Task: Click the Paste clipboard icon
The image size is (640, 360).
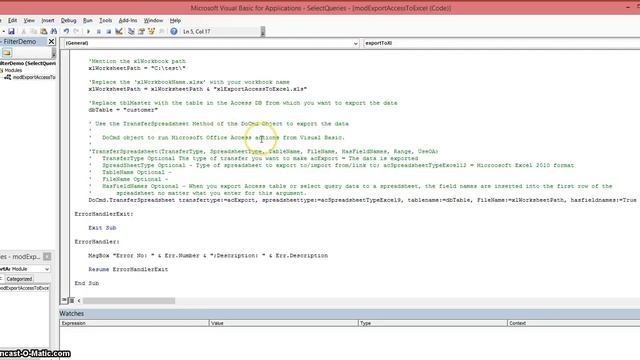Action: [43, 31]
